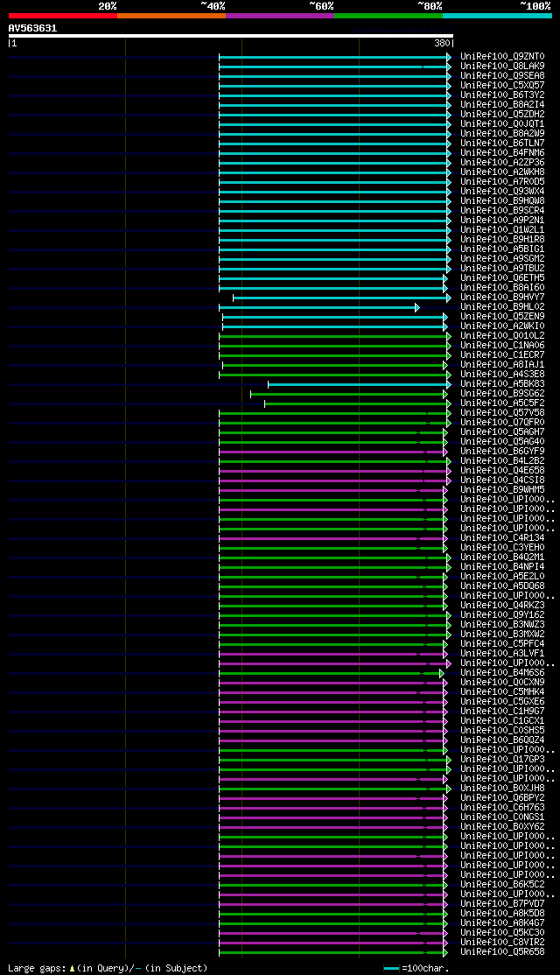The height and width of the screenshot is (975, 560).
Task: Select the UniRef100_B4L2B2 label
Action: tap(503, 461)
